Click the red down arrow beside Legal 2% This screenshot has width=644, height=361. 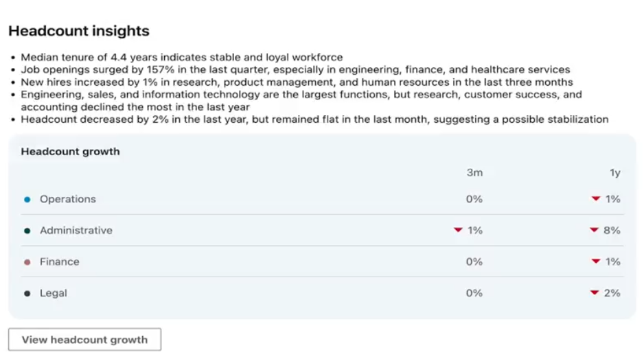(x=594, y=293)
